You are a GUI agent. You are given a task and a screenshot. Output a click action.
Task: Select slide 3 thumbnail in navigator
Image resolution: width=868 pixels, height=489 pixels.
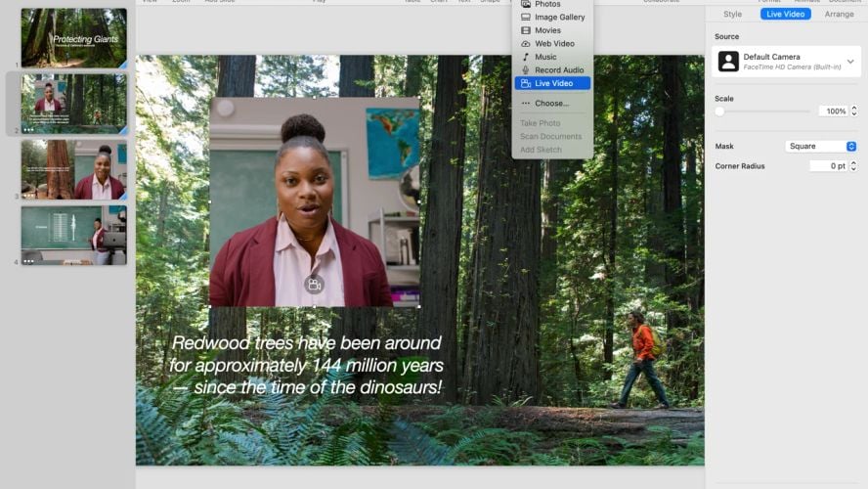click(74, 169)
